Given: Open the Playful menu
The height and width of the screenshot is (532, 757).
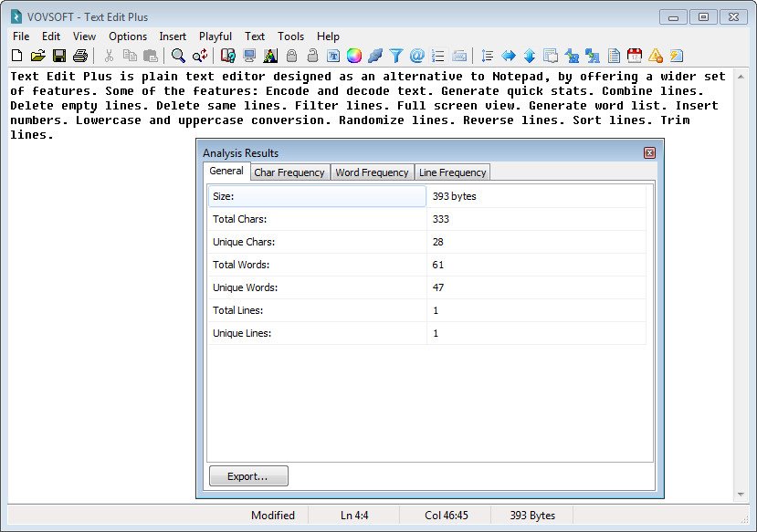Looking at the screenshot, I should click(216, 37).
